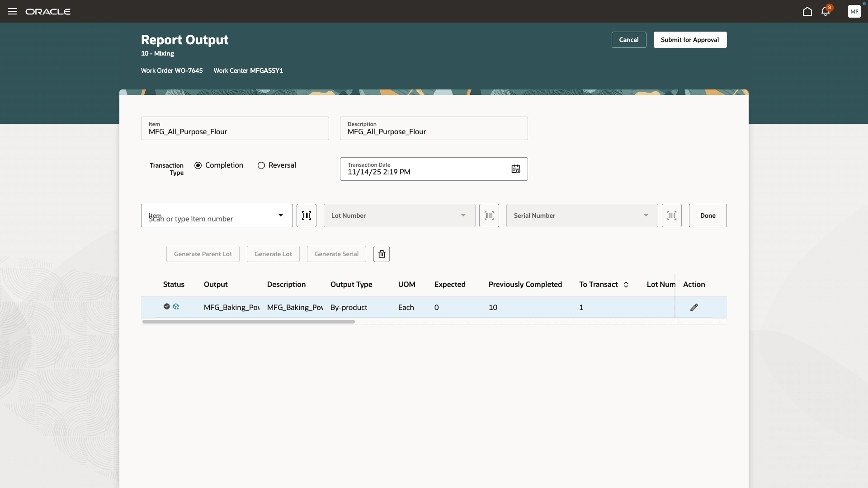The width and height of the screenshot is (868, 488).
Task: Open the notifications bell
Action: click(826, 11)
